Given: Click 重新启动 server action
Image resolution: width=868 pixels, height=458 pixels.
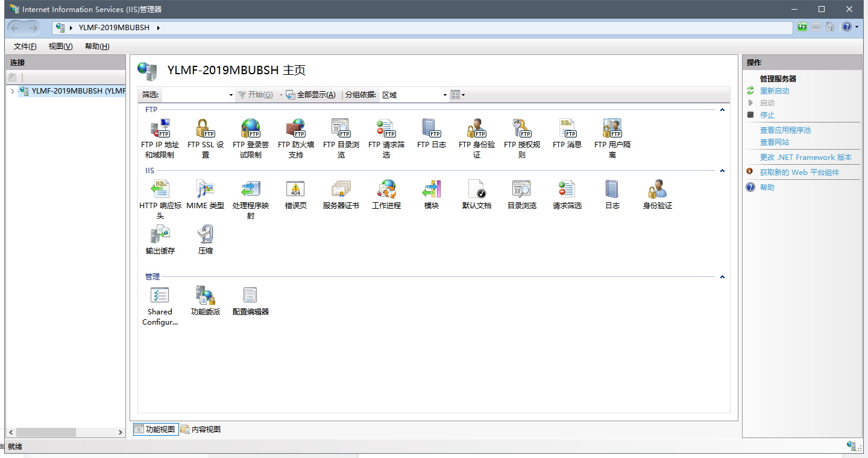Looking at the screenshot, I should click(x=774, y=91).
